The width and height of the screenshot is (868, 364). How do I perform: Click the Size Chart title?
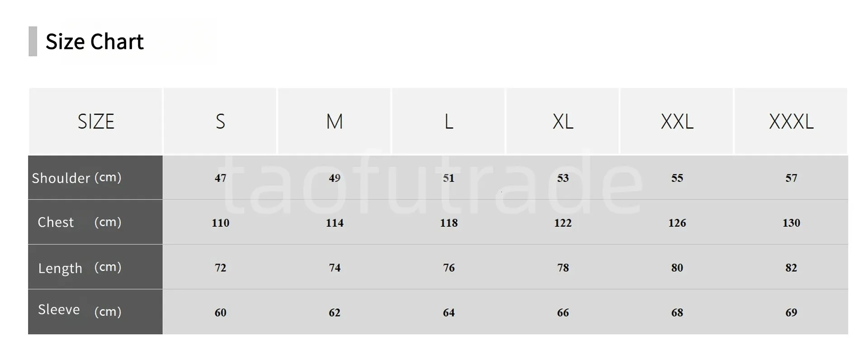pyautogui.click(x=94, y=42)
